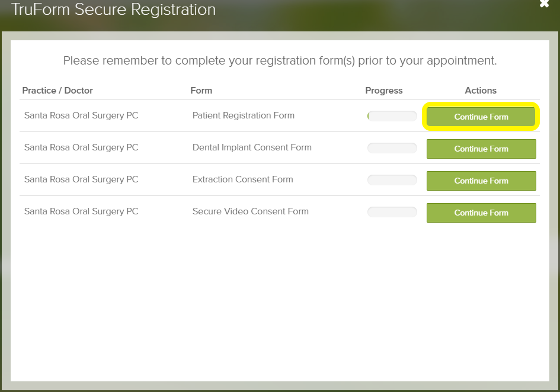Continue the Dental Implant Consent Form

click(x=481, y=149)
